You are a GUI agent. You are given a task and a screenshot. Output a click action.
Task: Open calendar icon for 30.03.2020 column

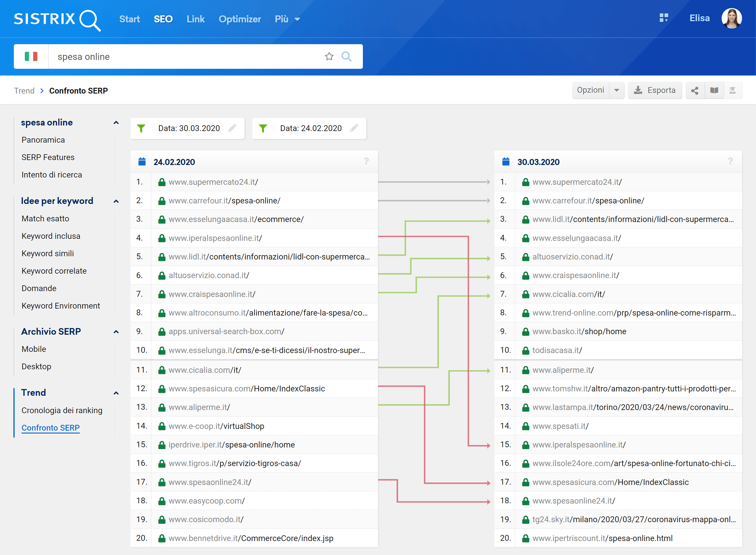point(506,162)
